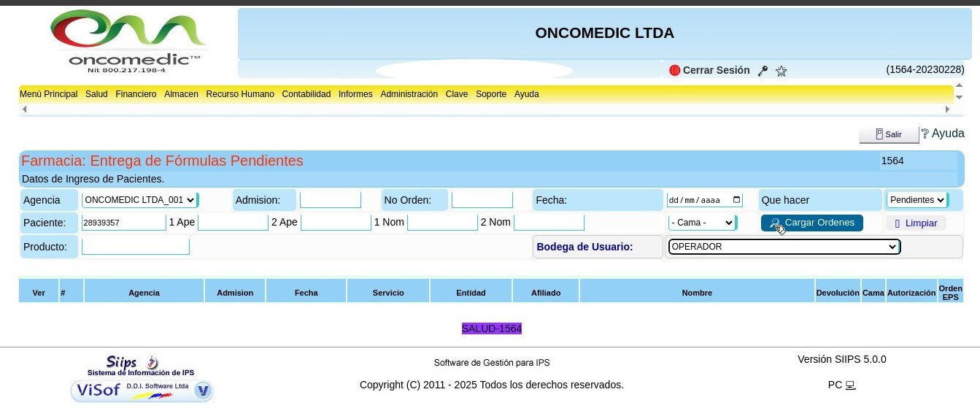This screenshot has height=419, width=980.
Task: Click the red Cerrar Sesión icon
Action: [674, 71]
